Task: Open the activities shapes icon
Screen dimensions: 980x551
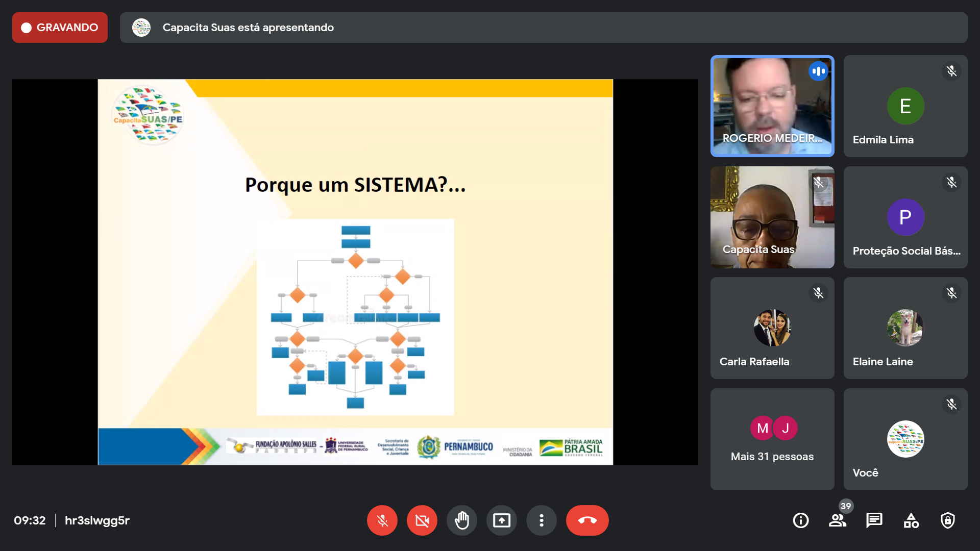Action: coord(911,520)
